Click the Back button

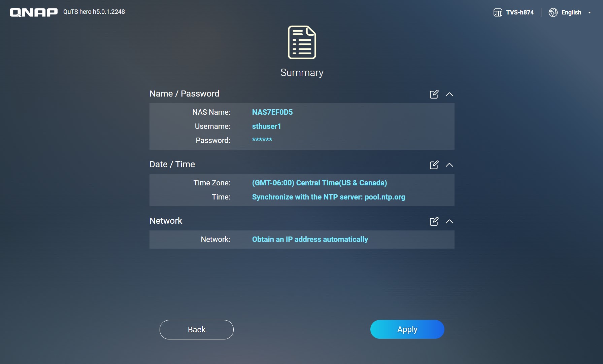pos(197,330)
